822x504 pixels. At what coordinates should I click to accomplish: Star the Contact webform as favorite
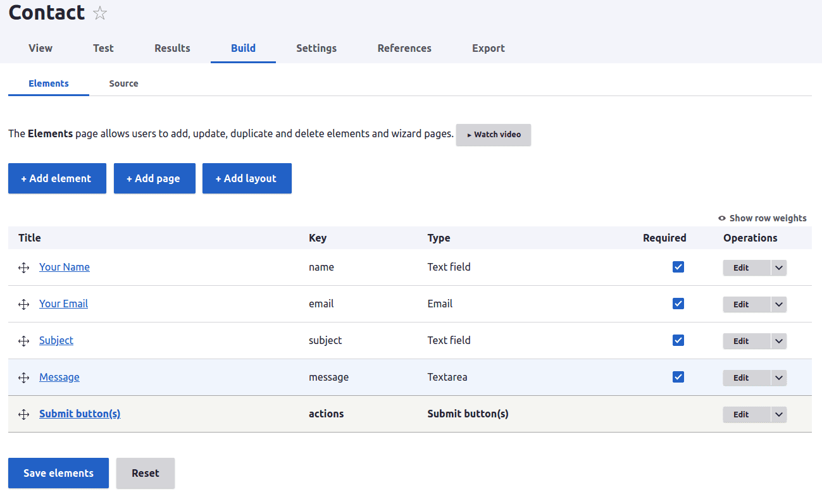(100, 13)
